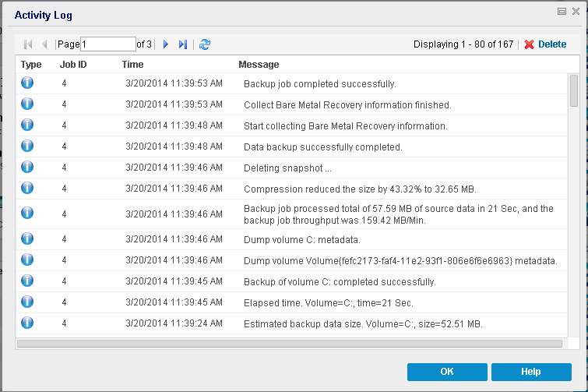Go to the previous log page

(44, 44)
